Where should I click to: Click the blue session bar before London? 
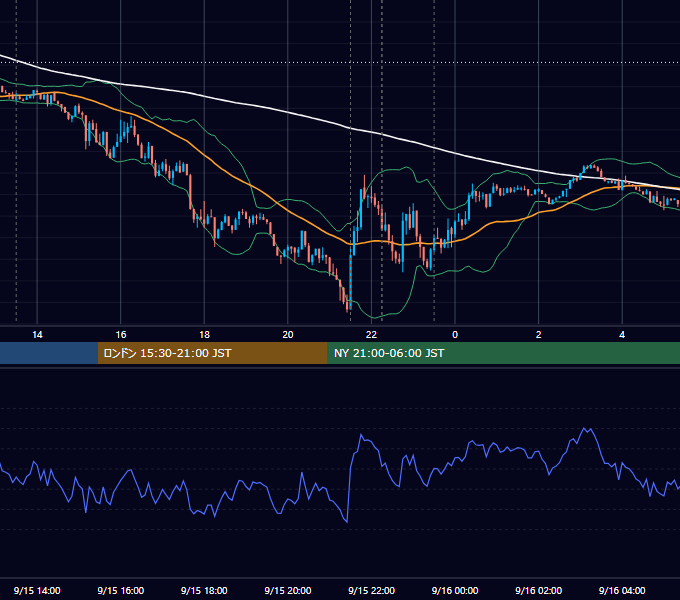[x=49, y=353]
